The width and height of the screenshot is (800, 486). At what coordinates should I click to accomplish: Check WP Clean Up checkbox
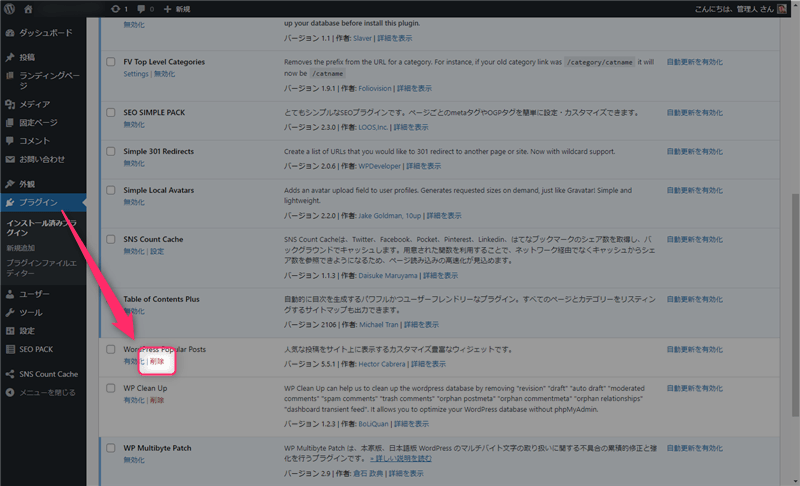click(x=111, y=388)
